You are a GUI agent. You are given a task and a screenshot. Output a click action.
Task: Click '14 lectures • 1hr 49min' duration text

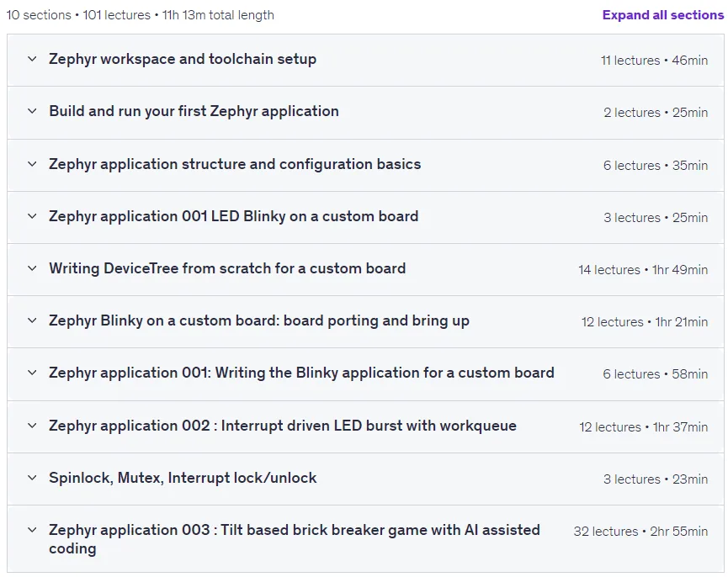pyautogui.click(x=643, y=269)
